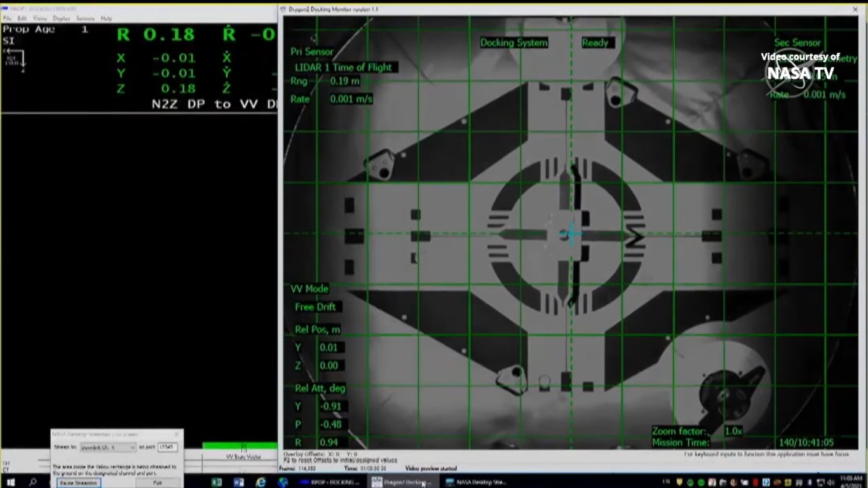Click the system tray volume icon
The image size is (868, 488).
tap(830, 483)
